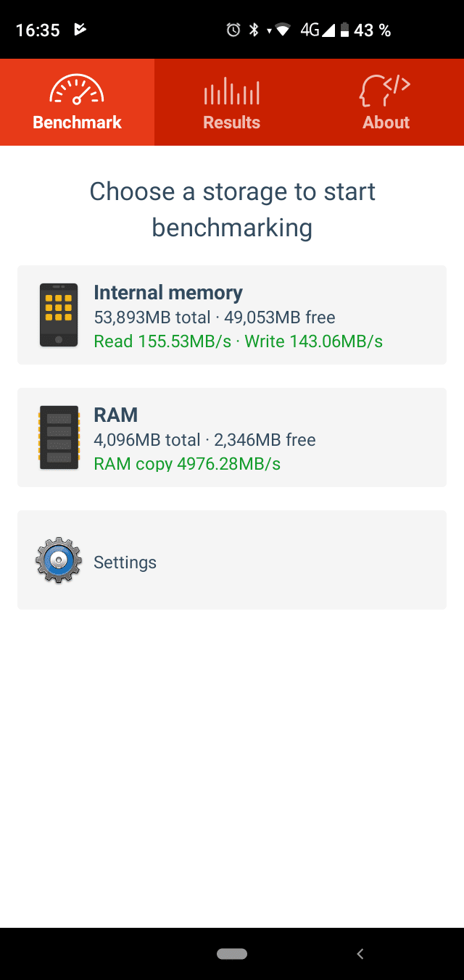Start benchmark on Internal memory title

tap(168, 293)
